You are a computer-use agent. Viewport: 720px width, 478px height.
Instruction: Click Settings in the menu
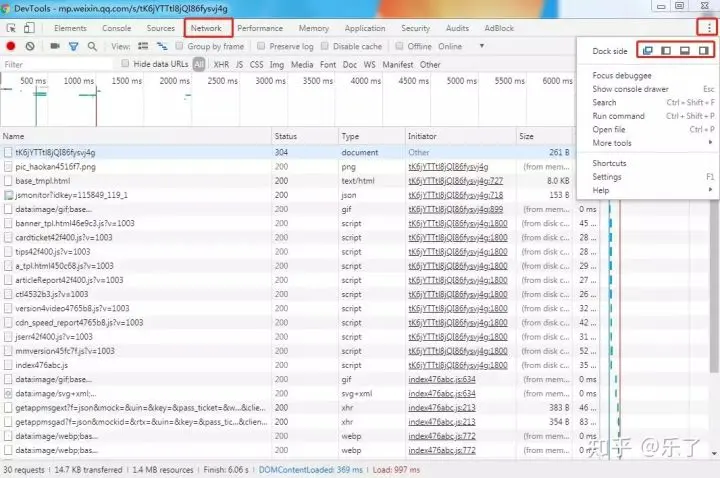coord(607,177)
